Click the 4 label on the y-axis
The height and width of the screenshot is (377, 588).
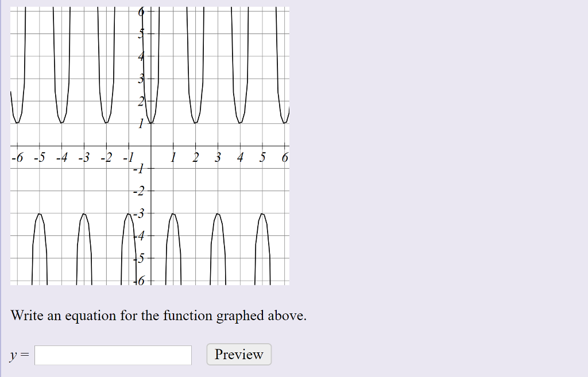140,56
